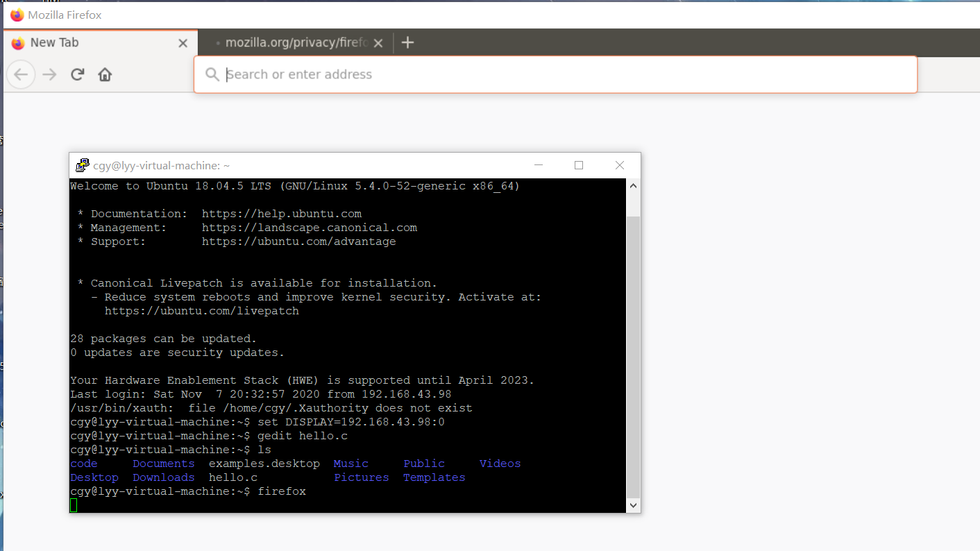
Task: Maximize the cgy@lyy-virtual-machine terminal window
Action: click(x=579, y=165)
